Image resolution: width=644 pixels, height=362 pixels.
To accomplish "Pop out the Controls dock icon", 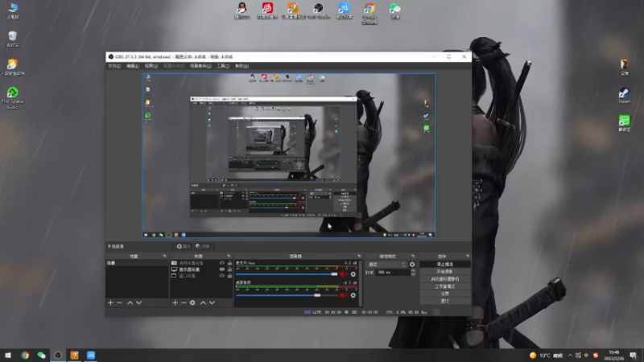I will point(468,256).
